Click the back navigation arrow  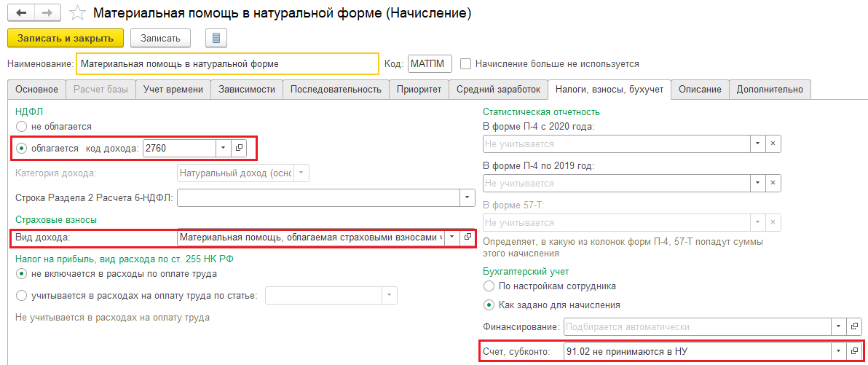[22, 13]
